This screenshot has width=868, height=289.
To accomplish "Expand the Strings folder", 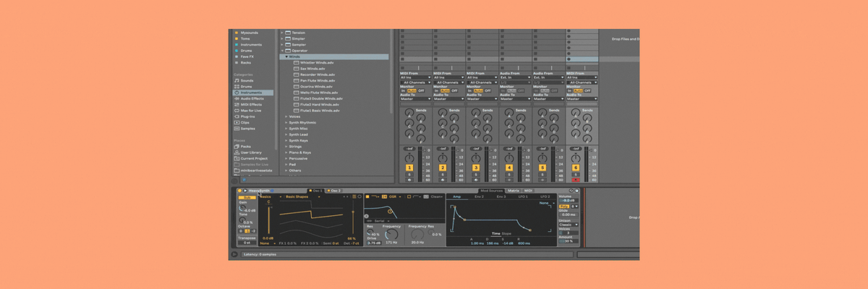I will point(286,147).
